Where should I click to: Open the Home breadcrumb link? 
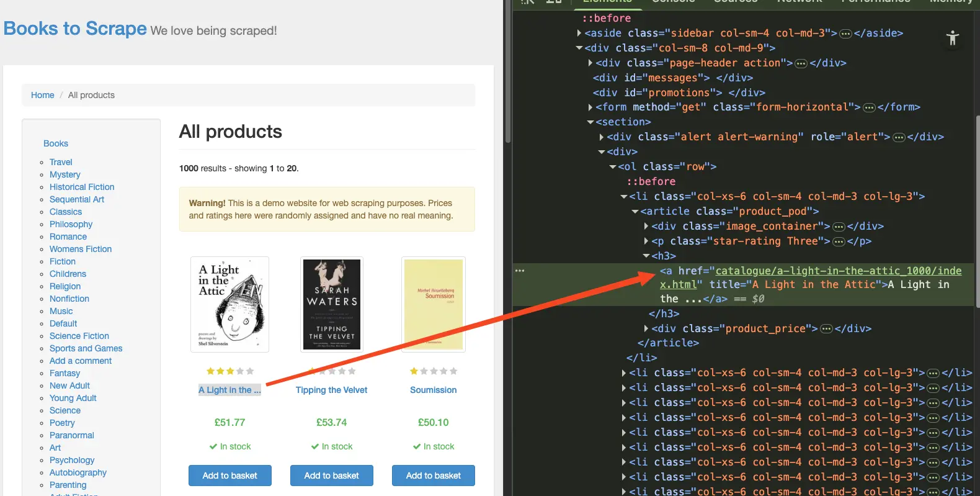(x=43, y=95)
